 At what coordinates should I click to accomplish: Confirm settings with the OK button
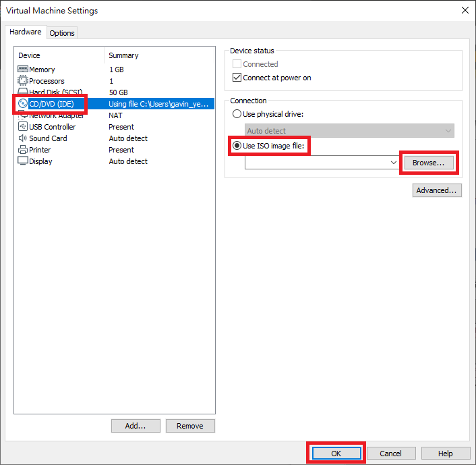tap(336, 453)
